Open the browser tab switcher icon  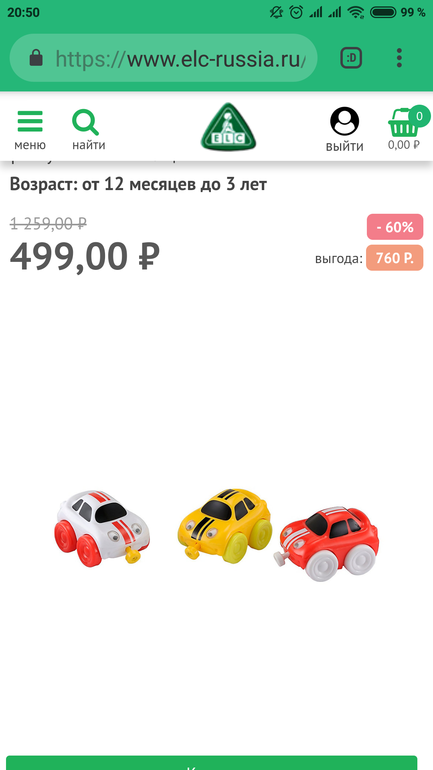[x=352, y=58]
